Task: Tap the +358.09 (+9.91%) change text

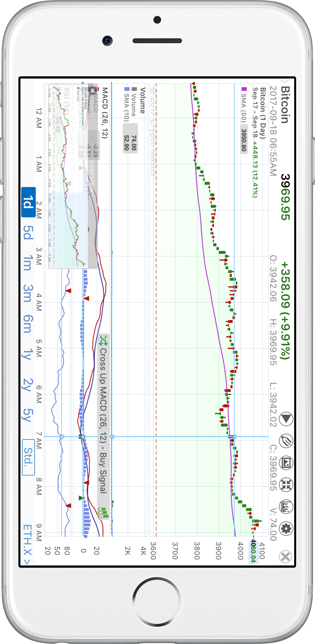Action: 285,310
